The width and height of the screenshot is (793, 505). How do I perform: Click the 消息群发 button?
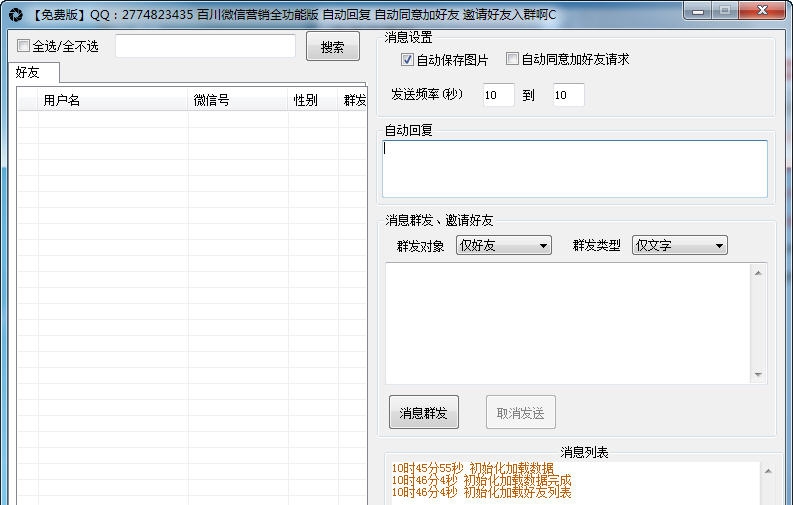click(424, 412)
